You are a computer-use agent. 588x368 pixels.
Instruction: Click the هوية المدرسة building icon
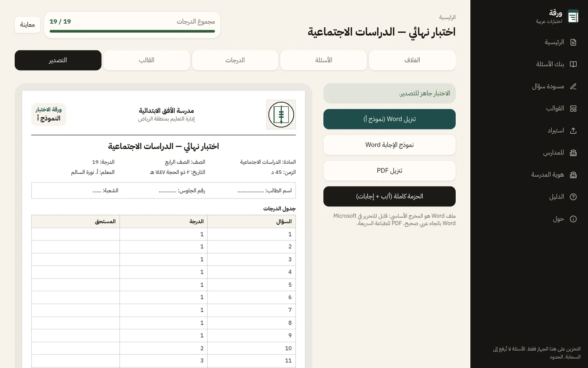click(573, 175)
